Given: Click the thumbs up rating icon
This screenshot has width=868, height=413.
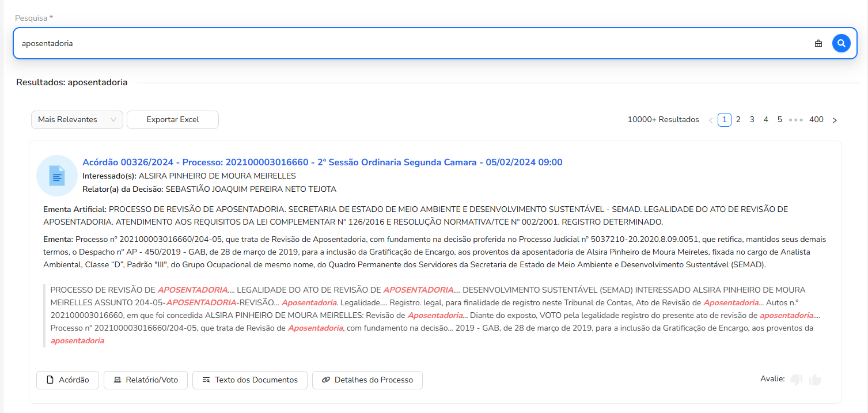Looking at the screenshot, I should tap(814, 380).
